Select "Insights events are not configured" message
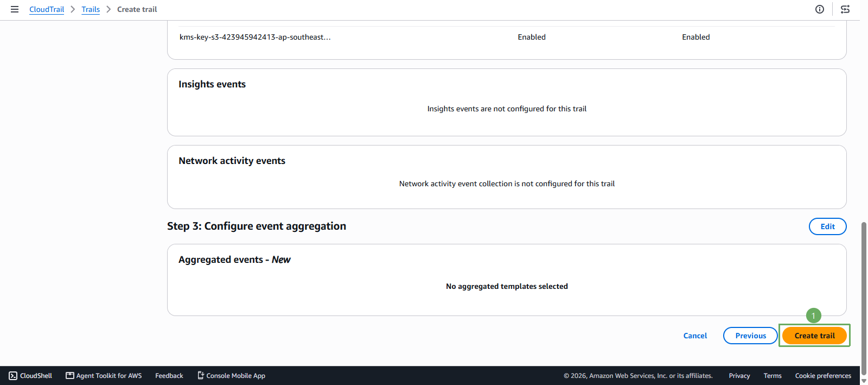The width and height of the screenshot is (868, 385). click(x=507, y=109)
